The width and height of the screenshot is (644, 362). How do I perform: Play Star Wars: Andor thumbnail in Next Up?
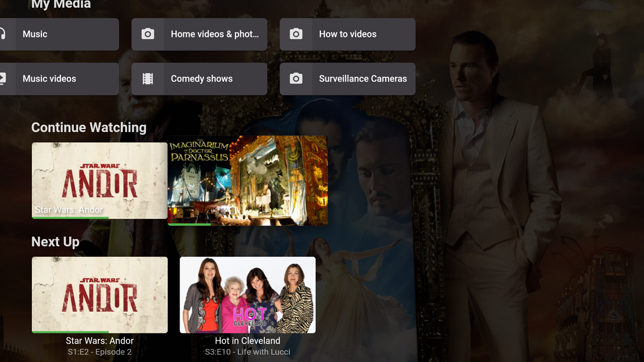tap(100, 295)
